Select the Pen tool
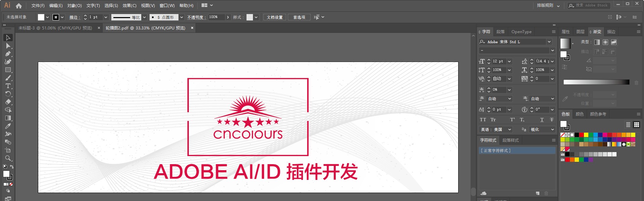Viewport: 644px width, 201px height. tap(8, 54)
